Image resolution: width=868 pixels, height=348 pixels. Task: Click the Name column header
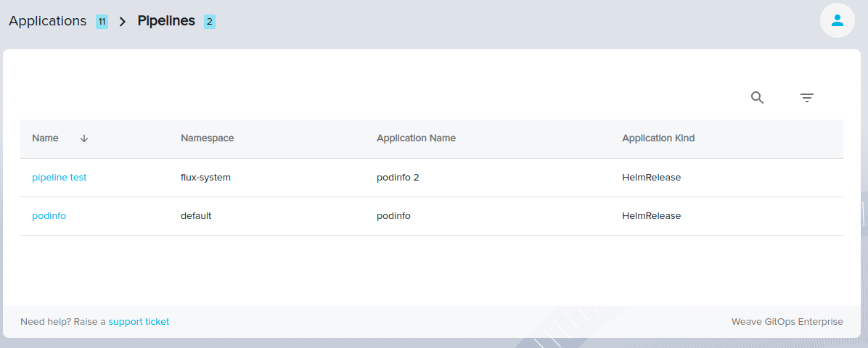pyautogui.click(x=46, y=138)
